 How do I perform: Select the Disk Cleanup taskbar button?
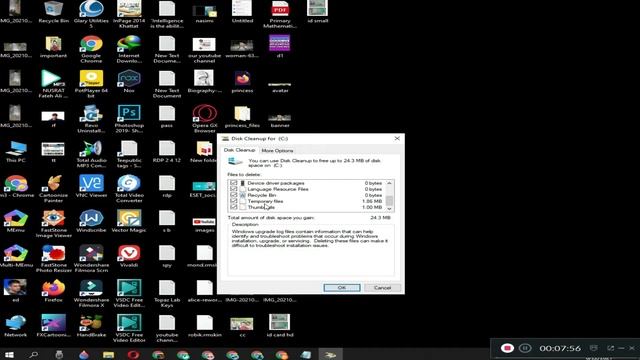coord(330,354)
